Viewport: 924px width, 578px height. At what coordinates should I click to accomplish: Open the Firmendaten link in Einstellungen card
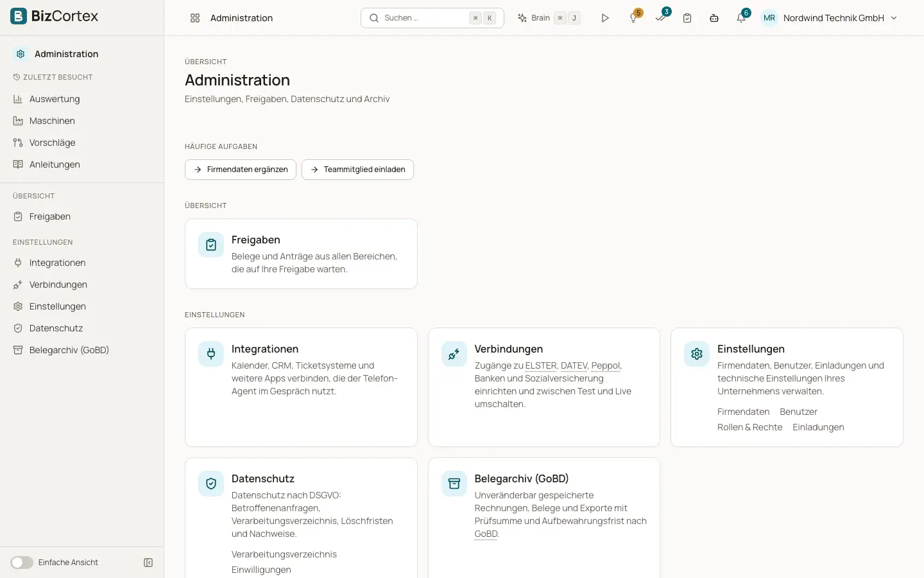(743, 412)
